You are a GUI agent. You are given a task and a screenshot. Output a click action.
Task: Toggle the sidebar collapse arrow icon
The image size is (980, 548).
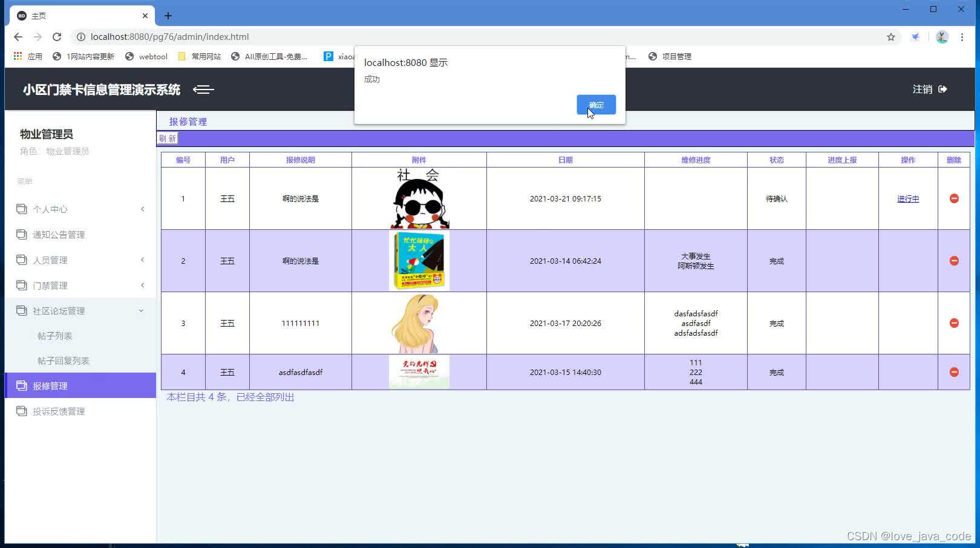[203, 90]
